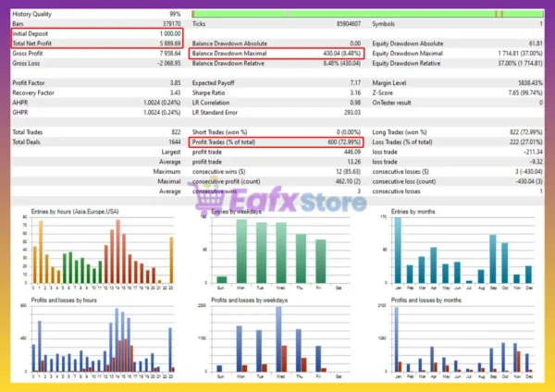555x392 pixels.
Task: Click the Short Trades (won %) label
Action: coord(219,132)
